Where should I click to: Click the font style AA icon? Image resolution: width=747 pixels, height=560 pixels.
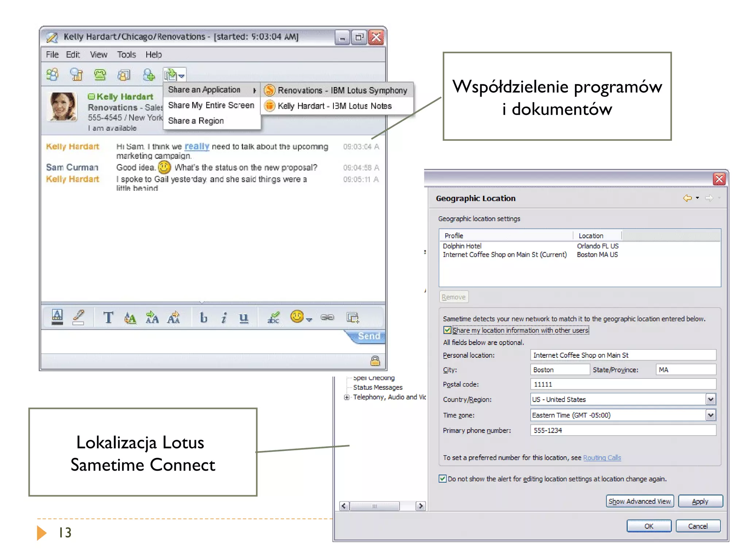point(130,318)
